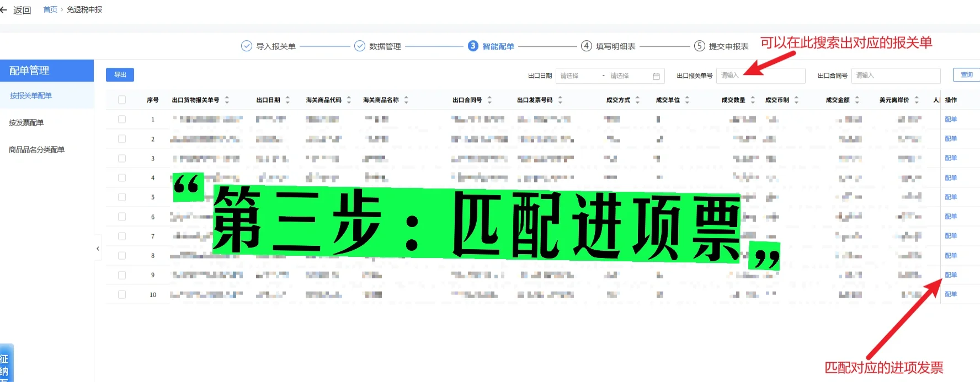
Task: Focus the 出口报关单号 input field
Action: click(x=760, y=76)
